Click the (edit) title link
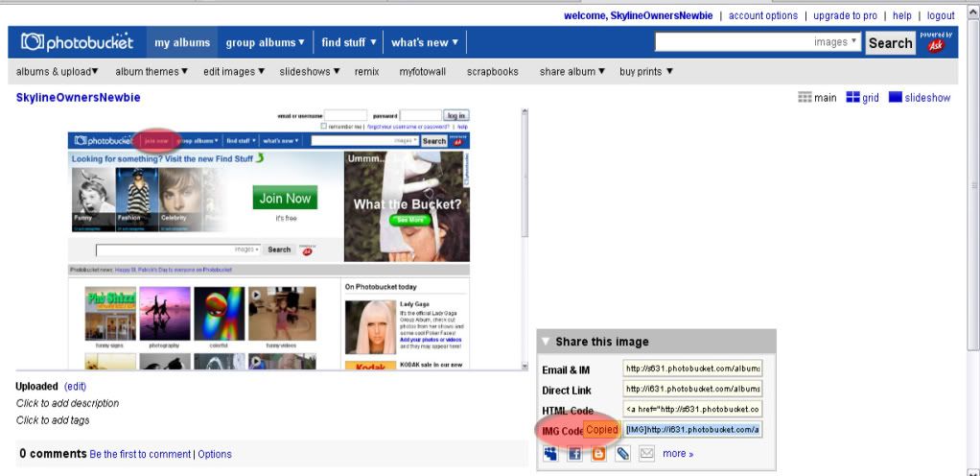The image size is (980, 476). (x=75, y=387)
